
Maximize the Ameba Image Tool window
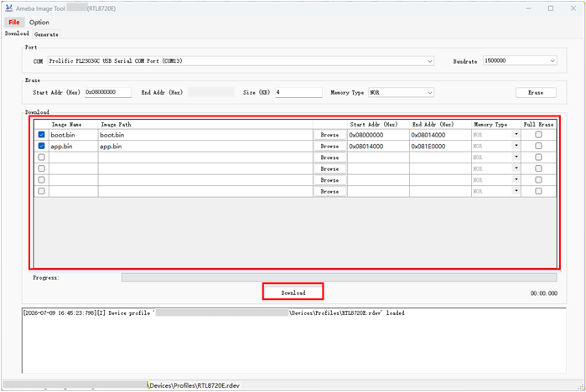coord(551,8)
